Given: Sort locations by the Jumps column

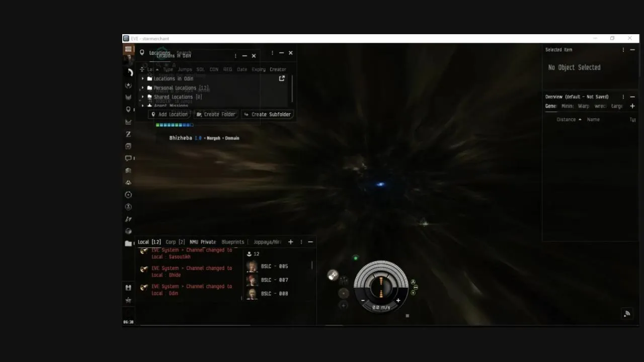Looking at the screenshot, I should [185, 69].
